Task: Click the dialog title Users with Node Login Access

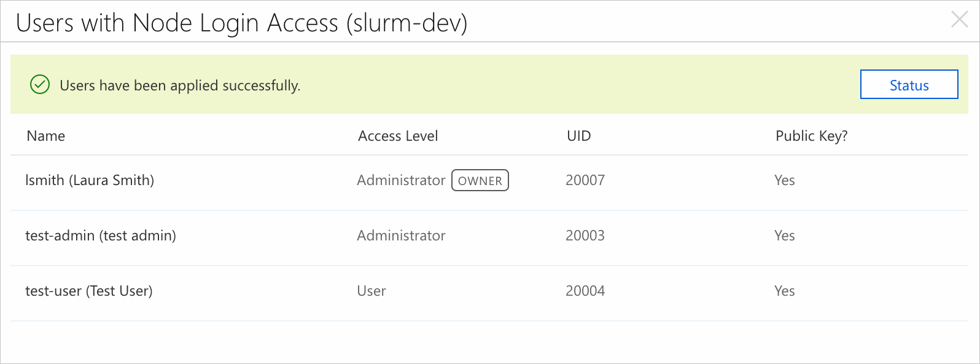Action: (x=241, y=23)
